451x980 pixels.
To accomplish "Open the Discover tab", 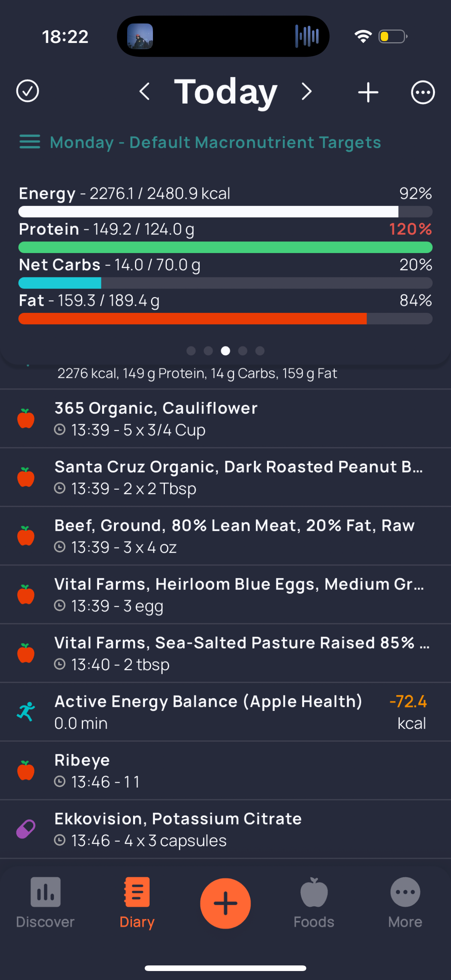I will pos(45,902).
